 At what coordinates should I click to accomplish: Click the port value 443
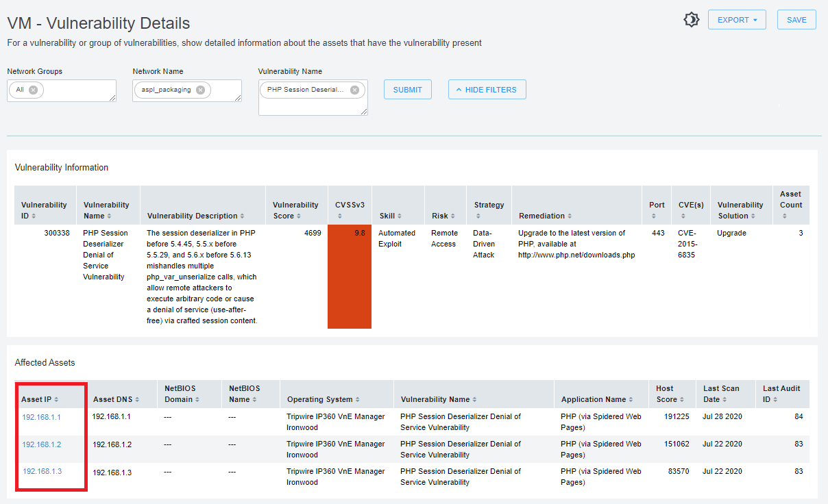click(x=658, y=233)
